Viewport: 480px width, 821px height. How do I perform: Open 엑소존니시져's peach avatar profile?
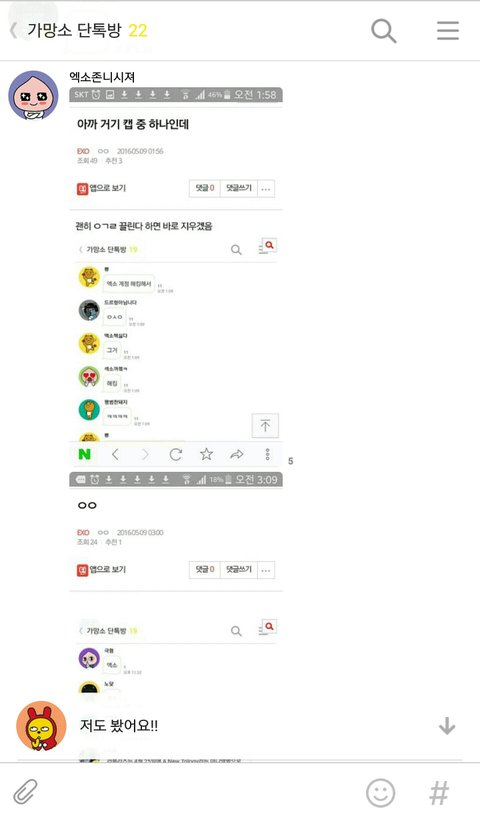pyautogui.click(x=33, y=95)
